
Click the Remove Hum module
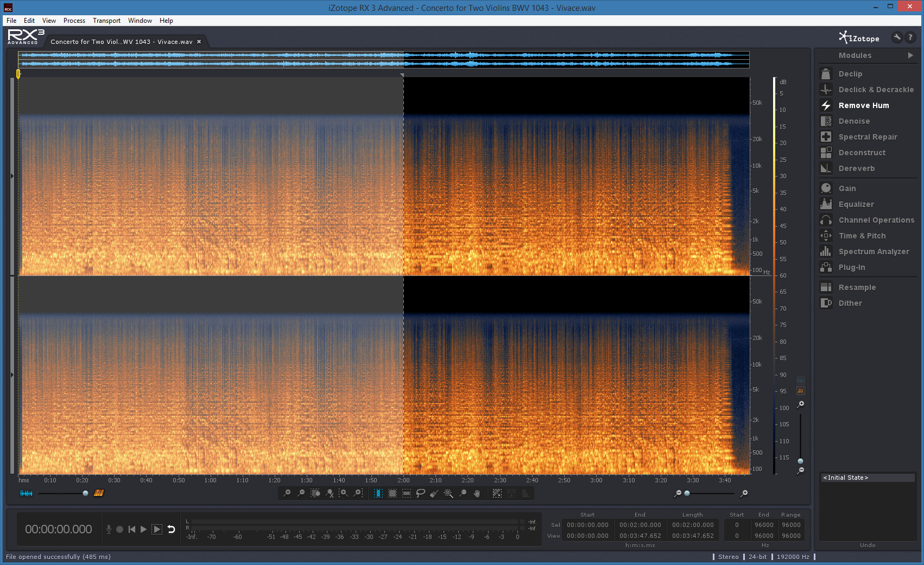(863, 105)
